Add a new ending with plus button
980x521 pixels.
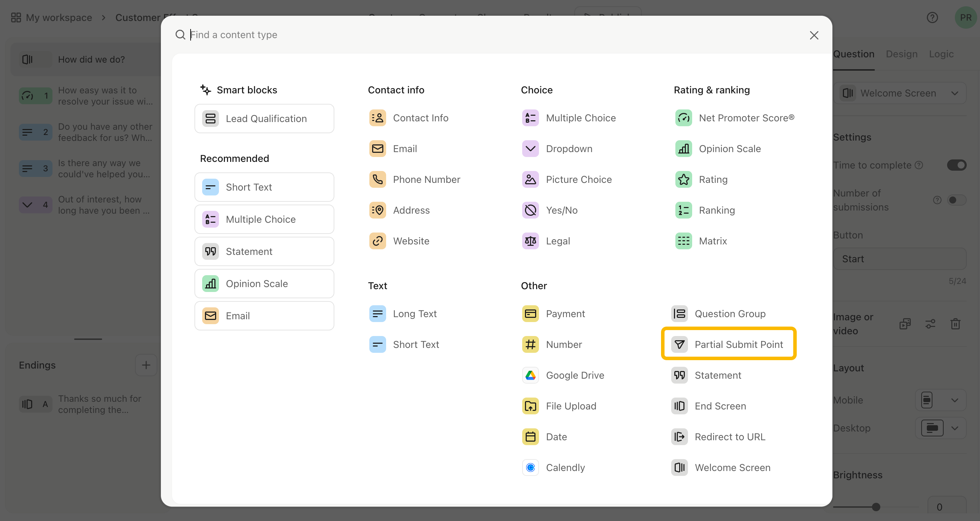pyautogui.click(x=146, y=365)
